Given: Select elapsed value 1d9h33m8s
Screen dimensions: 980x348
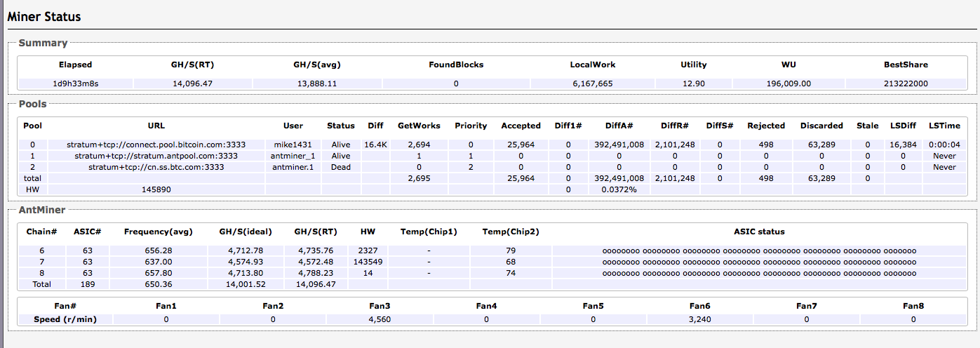Looking at the screenshot, I should point(75,83).
